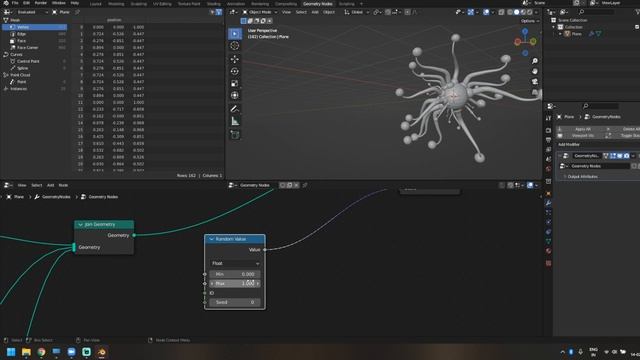Open the Output properties tab

pos(548,140)
